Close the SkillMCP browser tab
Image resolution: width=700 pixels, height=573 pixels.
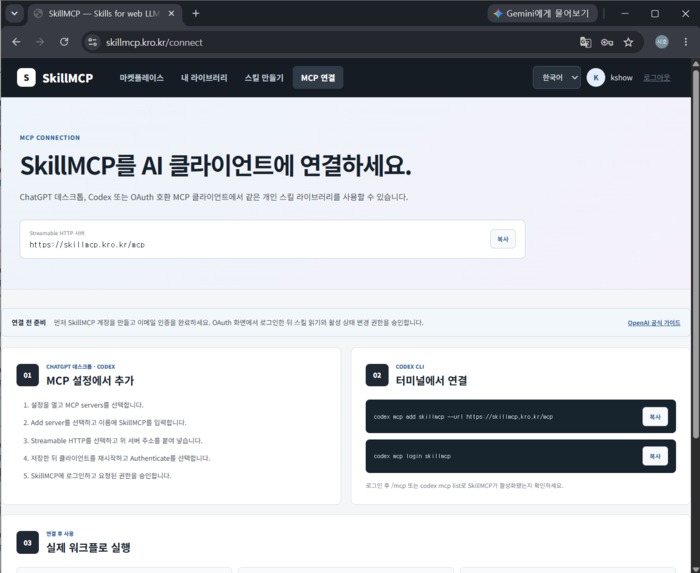[171, 13]
